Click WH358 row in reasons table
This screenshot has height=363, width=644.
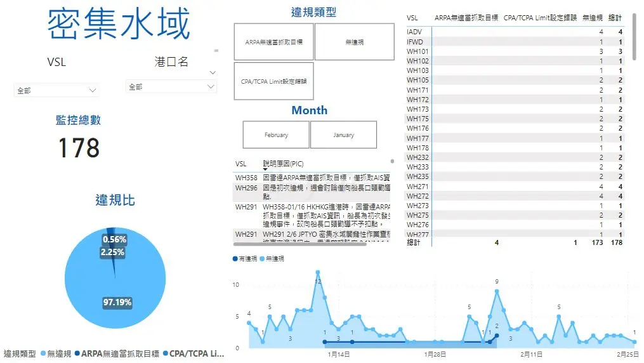(x=312, y=178)
